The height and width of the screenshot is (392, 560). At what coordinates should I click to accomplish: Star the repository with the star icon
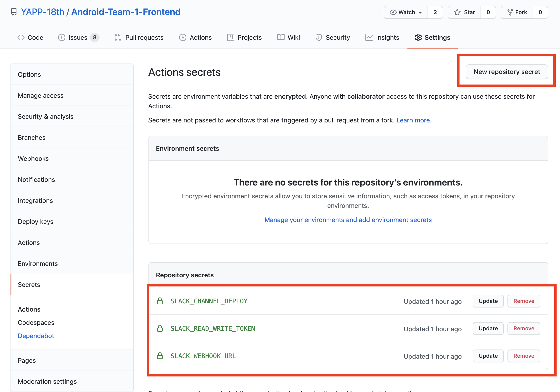457,12
